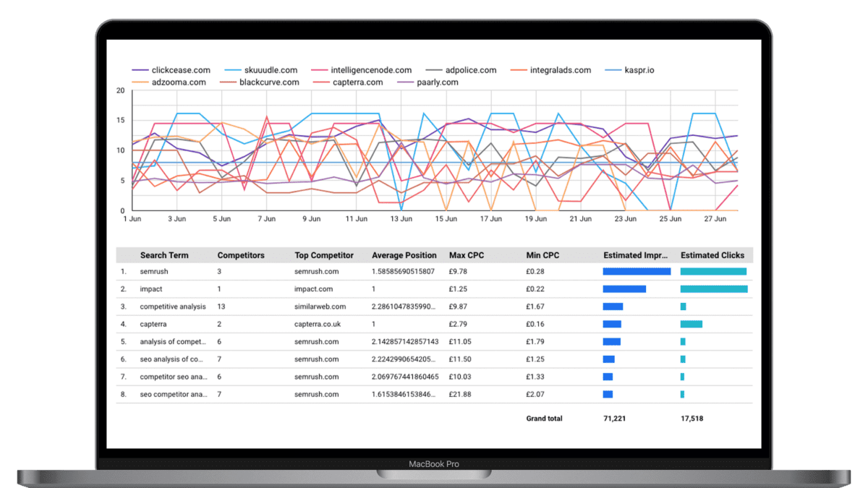This screenshot has height=488, width=868.
Task: Toggle the skuuudle.com legend entry
Action: (x=269, y=70)
